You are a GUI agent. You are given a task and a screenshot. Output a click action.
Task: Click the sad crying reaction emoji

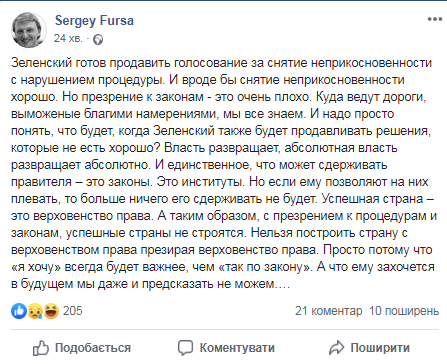point(35,311)
